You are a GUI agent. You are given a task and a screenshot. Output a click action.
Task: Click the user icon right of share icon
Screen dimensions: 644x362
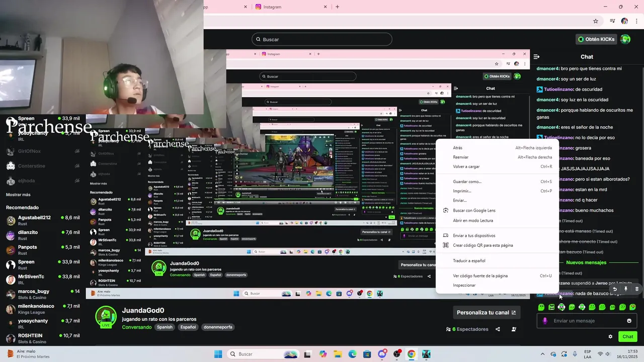pos(514,329)
